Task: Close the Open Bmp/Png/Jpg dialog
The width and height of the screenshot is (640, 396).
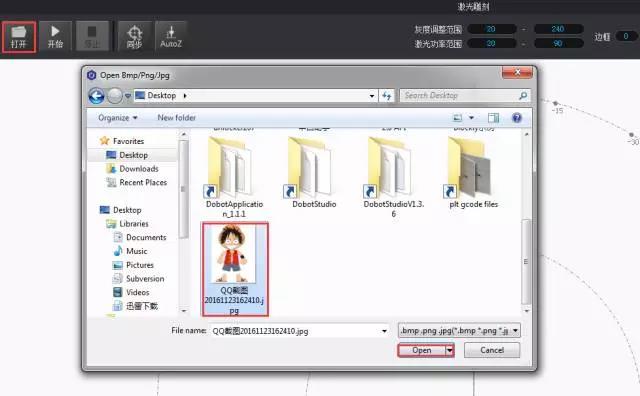Action: coord(517,73)
